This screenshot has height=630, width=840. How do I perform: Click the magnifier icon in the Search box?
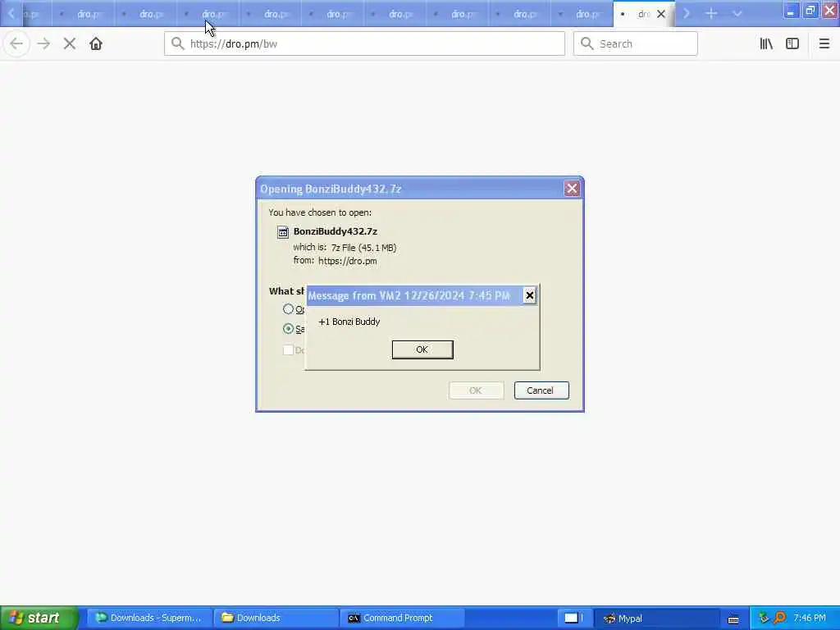point(587,44)
